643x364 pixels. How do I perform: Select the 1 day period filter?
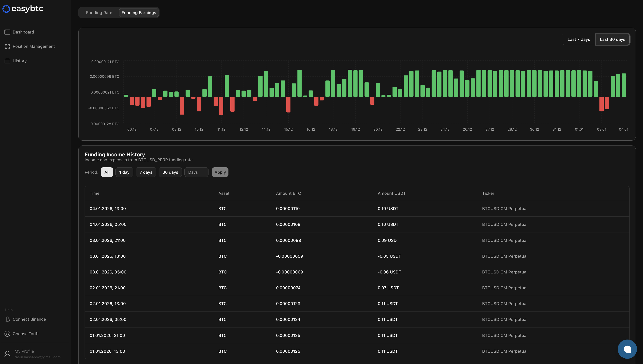tap(124, 172)
